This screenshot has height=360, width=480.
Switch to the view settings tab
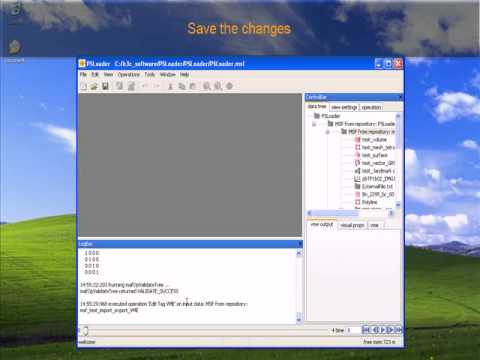click(x=344, y=107)
